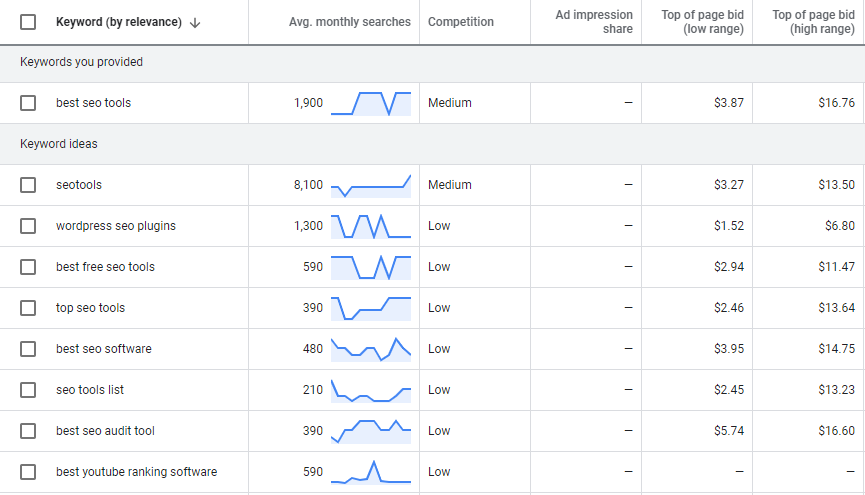The height and width of the screenshot is (495, 865).
Task: Sort by Competition column header
Action: coord(461,22)
